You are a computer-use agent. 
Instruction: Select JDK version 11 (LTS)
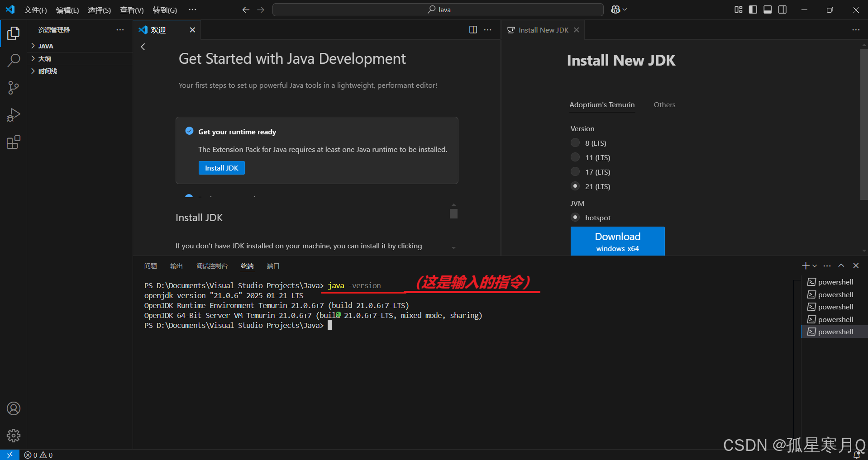tap(575, 157)
